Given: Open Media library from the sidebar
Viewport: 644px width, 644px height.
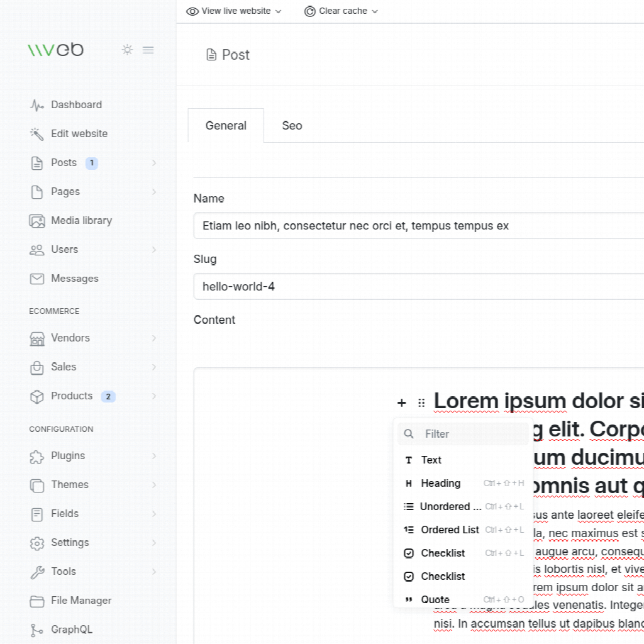Looking at the screenshot, I should [81, 221].
